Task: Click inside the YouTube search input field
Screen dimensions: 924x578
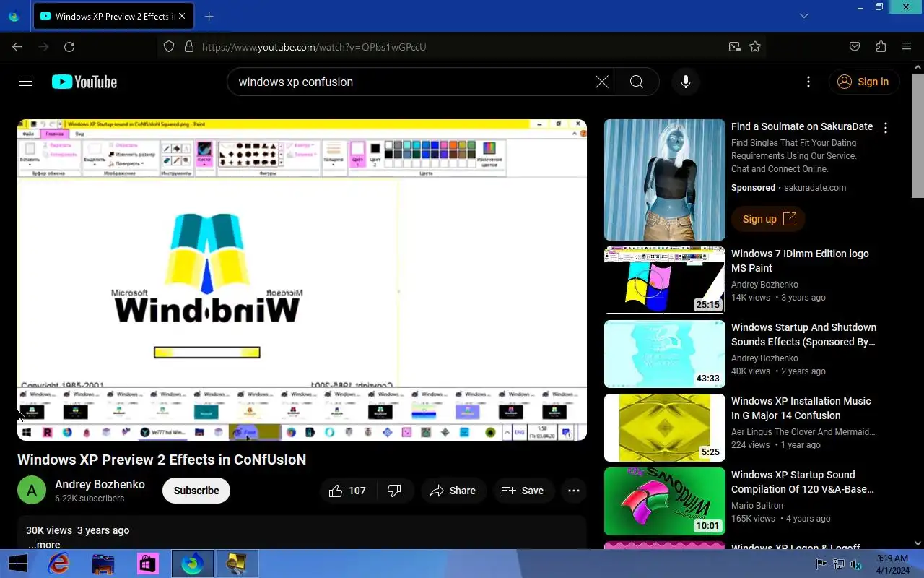Action: click(x=411, y=82)
